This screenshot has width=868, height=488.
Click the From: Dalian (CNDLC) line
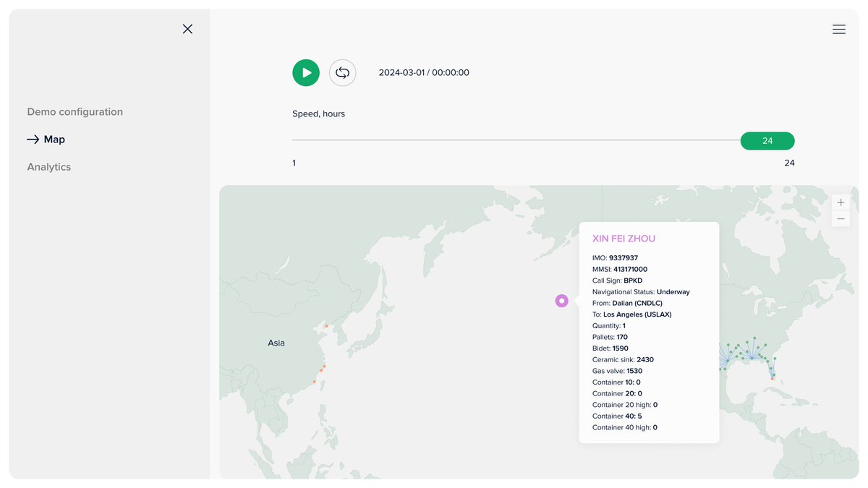pyautogui.click(x=627, y=303)
